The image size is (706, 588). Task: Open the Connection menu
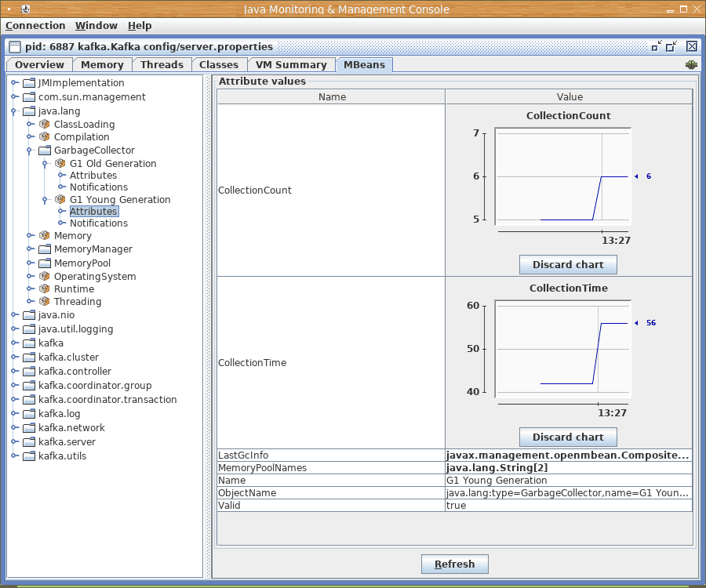click(x=35, y=26)
